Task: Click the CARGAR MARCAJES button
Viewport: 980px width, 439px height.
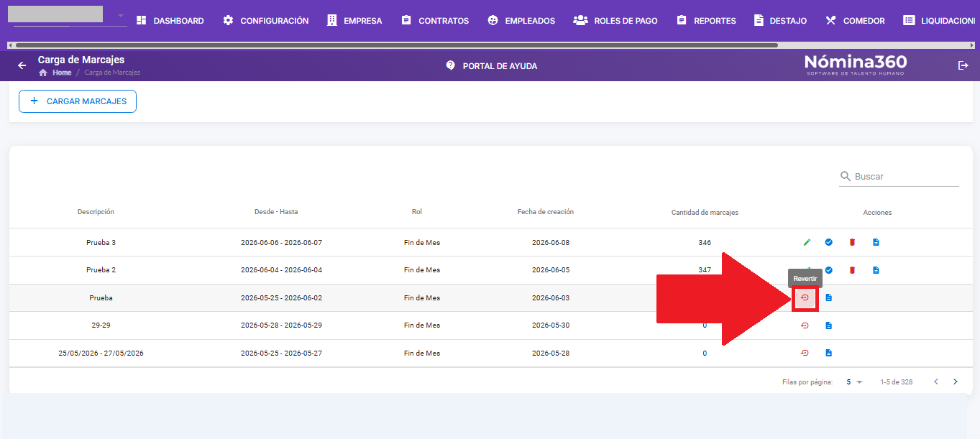Action: [78, 101]
